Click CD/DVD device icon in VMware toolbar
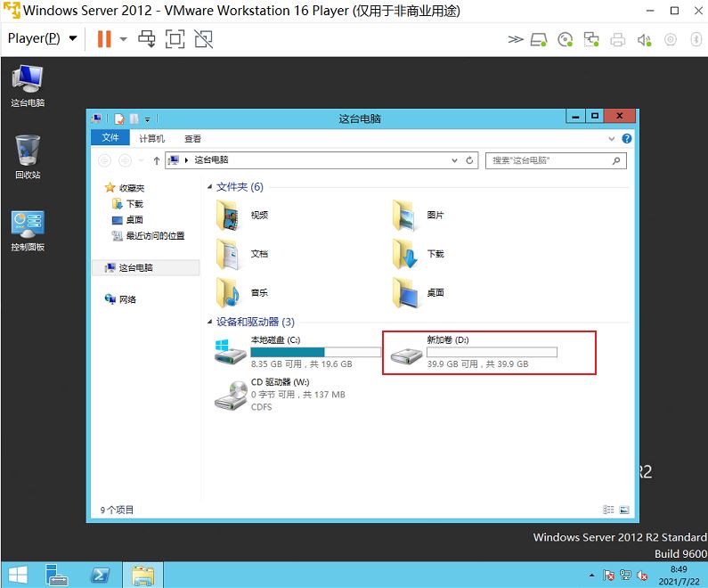The height and width of the screenshot is (588, 708). [565, 40]
